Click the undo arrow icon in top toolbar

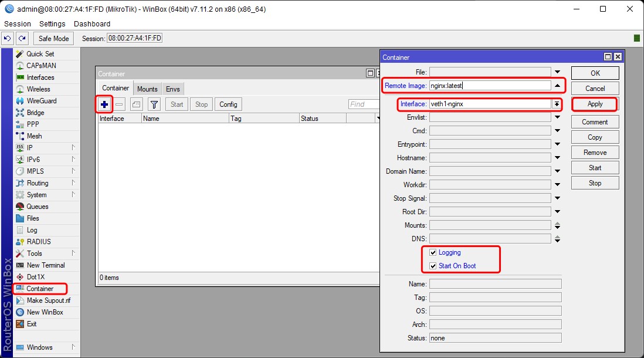(x=8, y=39)
